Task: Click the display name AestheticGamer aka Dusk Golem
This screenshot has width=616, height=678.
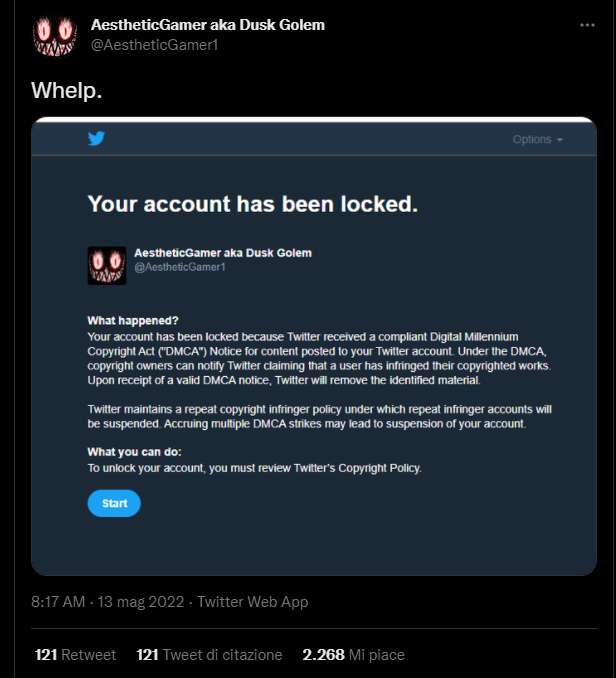Action: pyautogui.click(x=207, y=25)
